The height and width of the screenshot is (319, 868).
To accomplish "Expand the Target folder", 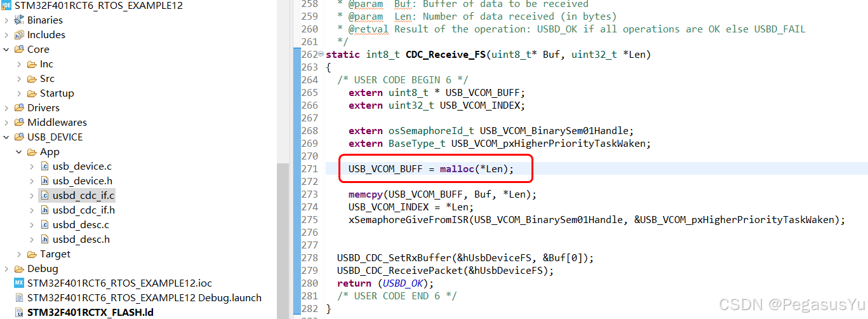I will 19,254.
